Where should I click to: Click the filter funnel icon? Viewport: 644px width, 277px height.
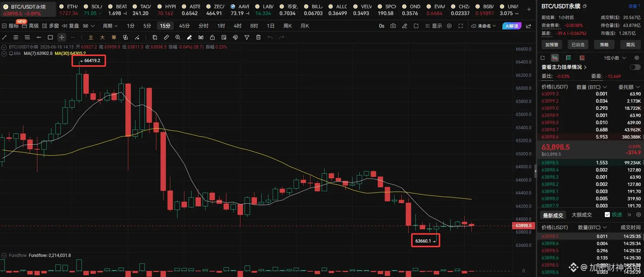pyautogui.click(x=247, y=37)
